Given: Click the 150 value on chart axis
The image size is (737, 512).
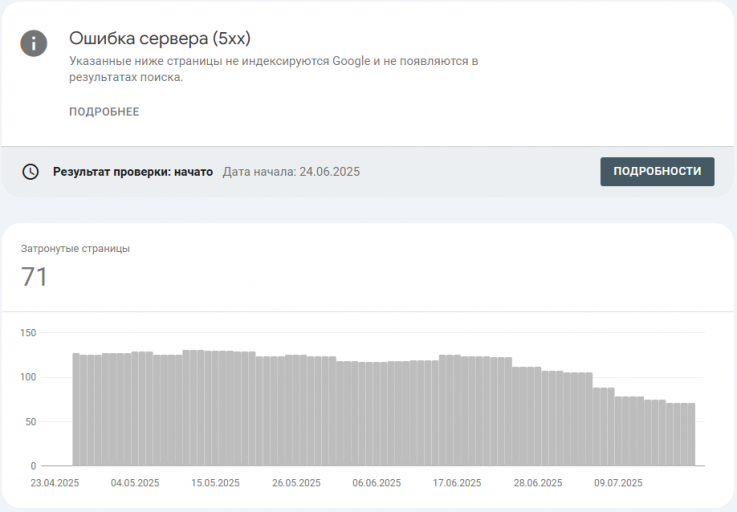Looking at the screenshot, I should pos(28,333).
